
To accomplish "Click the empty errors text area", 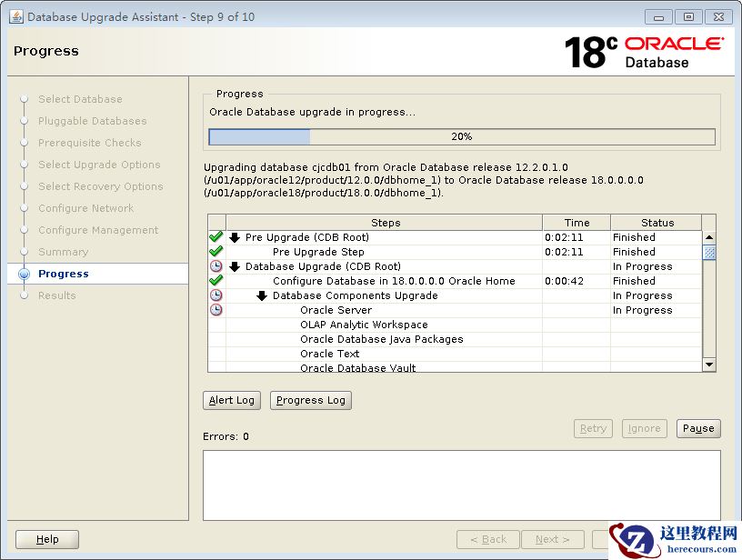I will [x=462, y=485].
